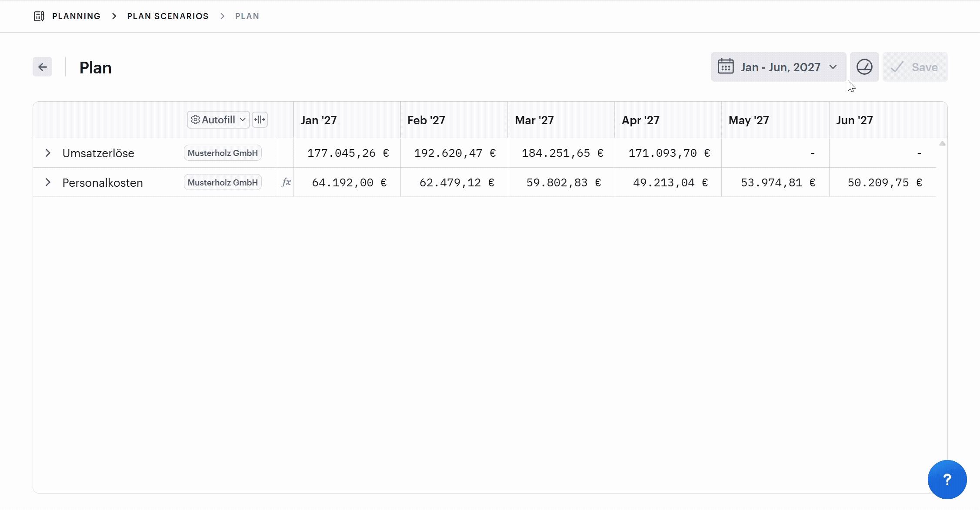Click the pie chart view icon

pyautogui.click(x=864, y=67)
